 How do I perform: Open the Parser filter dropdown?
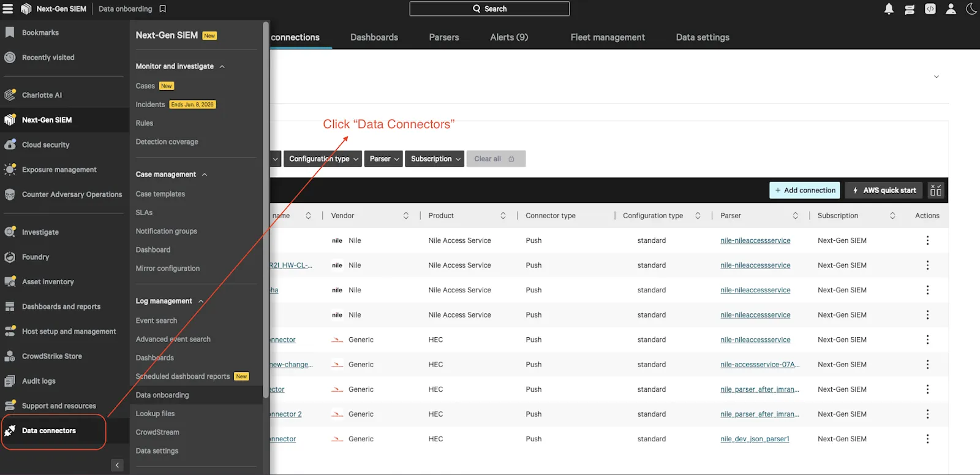(384, 159)
